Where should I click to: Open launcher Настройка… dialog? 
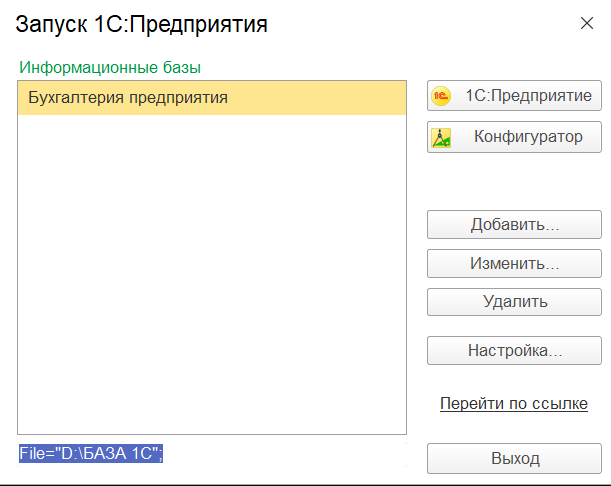tap(514, 351)
